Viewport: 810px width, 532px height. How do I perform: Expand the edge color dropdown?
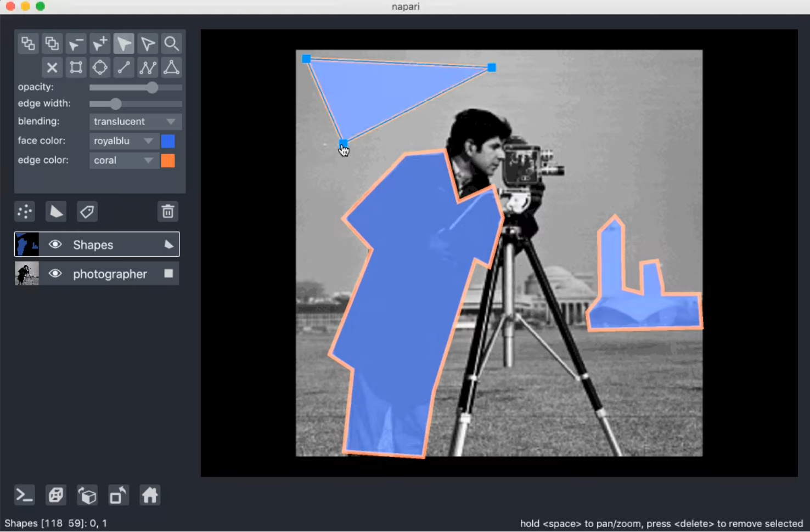(123, 160)
